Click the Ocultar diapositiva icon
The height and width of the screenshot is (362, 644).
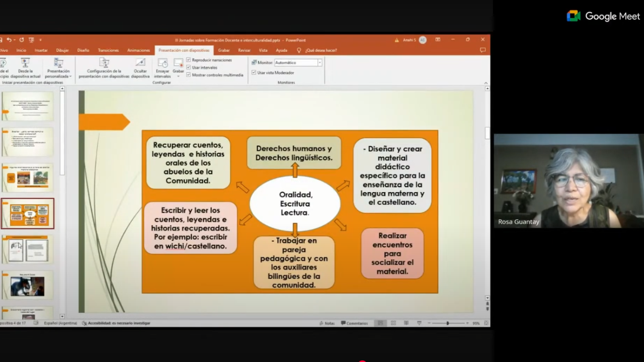(x=140, y=66)
